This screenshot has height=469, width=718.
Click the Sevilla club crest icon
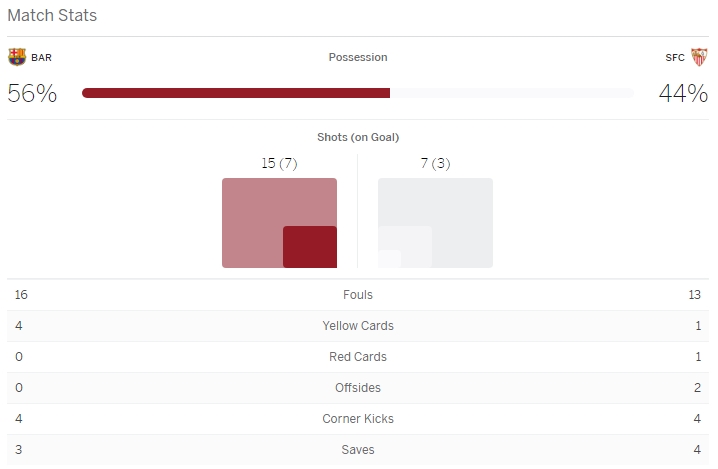[699, 57]
